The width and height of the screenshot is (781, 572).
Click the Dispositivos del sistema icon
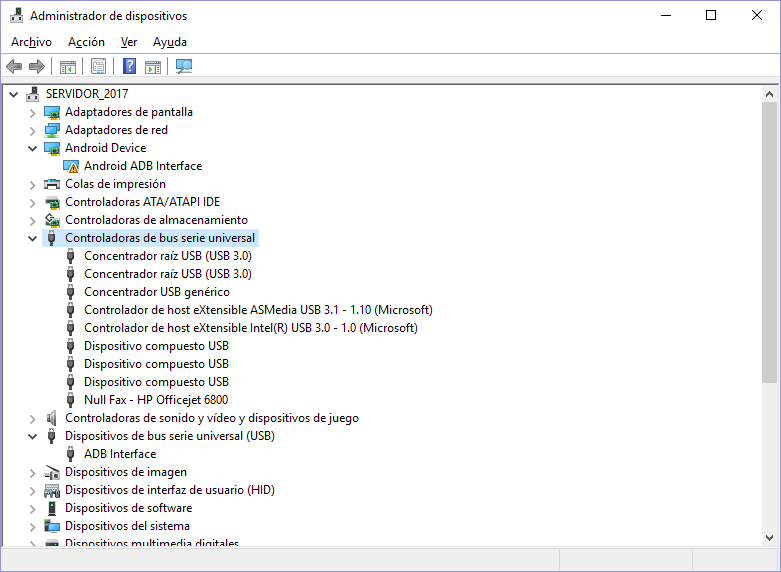pos(52,526)
